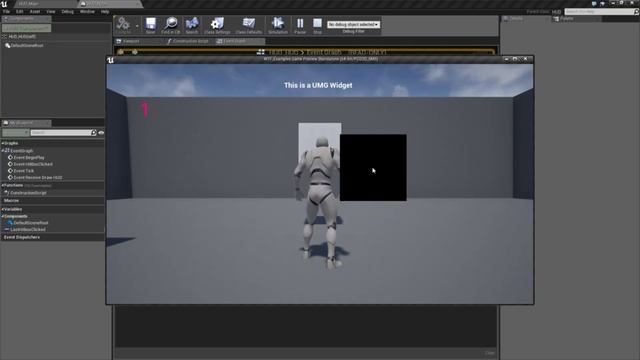
Task: Collapse the EventGraph tree node
Action: [2, 151]
